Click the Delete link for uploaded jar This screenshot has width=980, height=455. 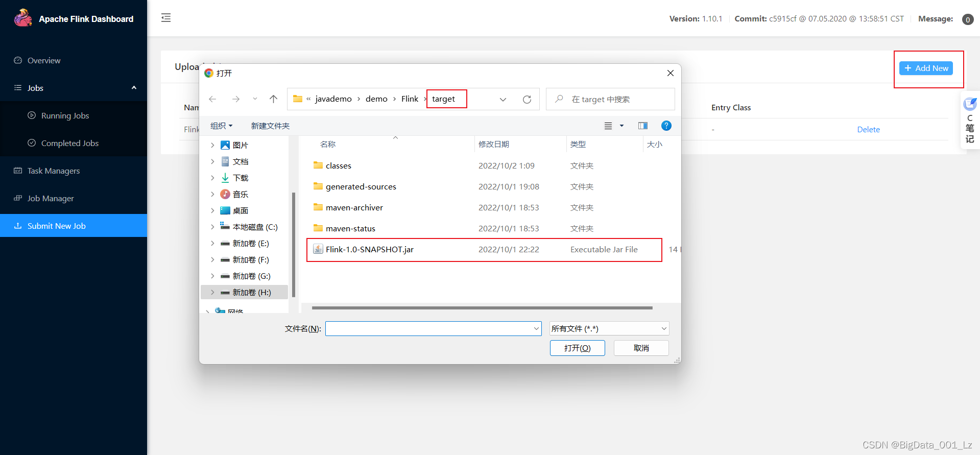[868, 130]
